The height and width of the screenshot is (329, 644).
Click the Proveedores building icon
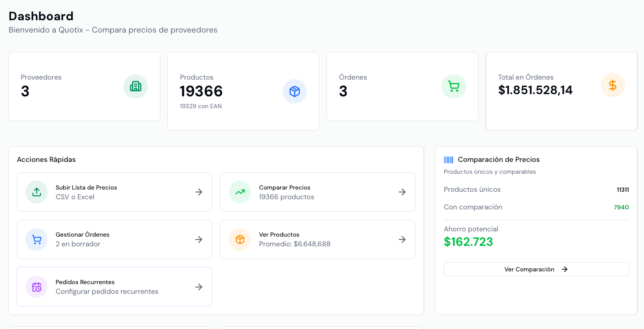(x=135, y=86)
